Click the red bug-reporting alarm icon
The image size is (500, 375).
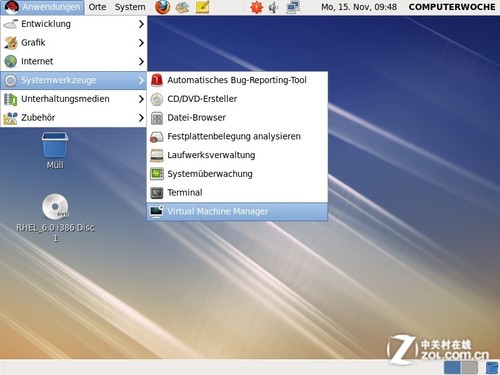[157, 80]
